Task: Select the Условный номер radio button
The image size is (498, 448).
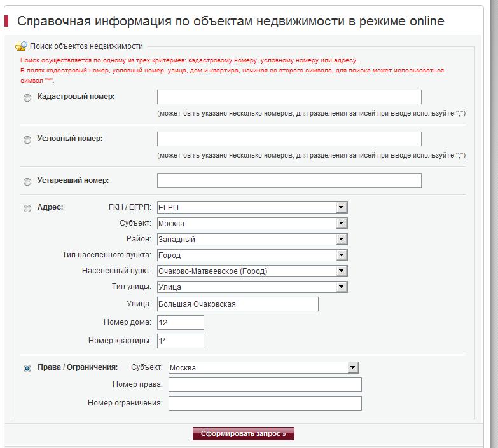Action: pyautogui.click(x=27, y=140)
